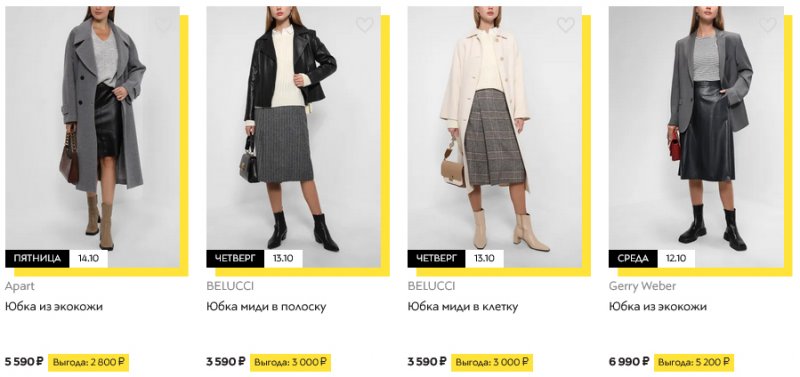800x377 pixels.
Task: Click the 'Выгода: 2 800 ₽' discount label
Action: (89, 362)
